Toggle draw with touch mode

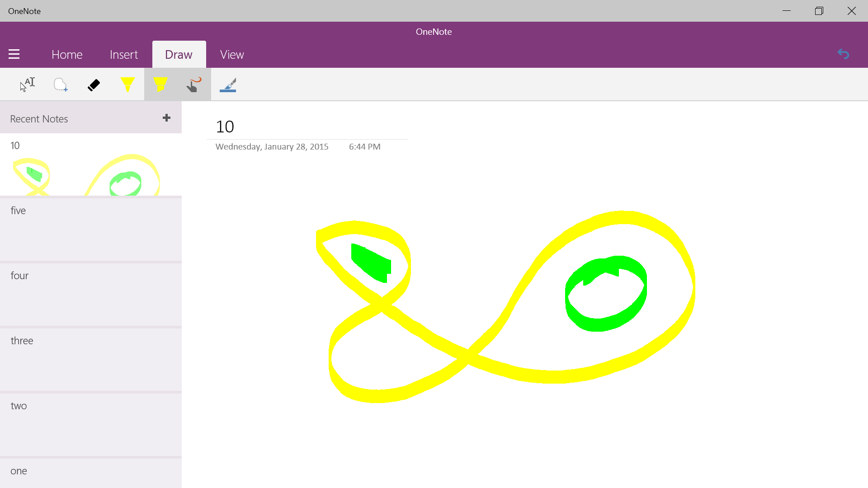coord(194,84)
